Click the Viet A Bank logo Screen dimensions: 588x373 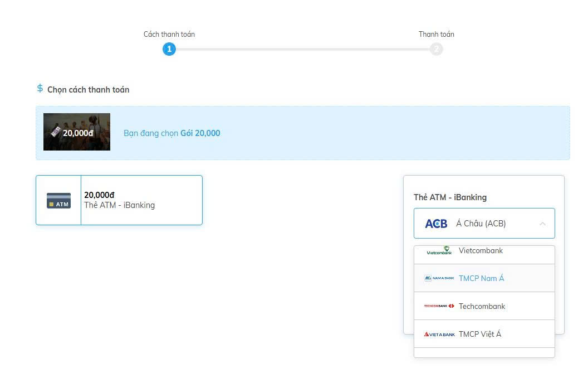439,334
